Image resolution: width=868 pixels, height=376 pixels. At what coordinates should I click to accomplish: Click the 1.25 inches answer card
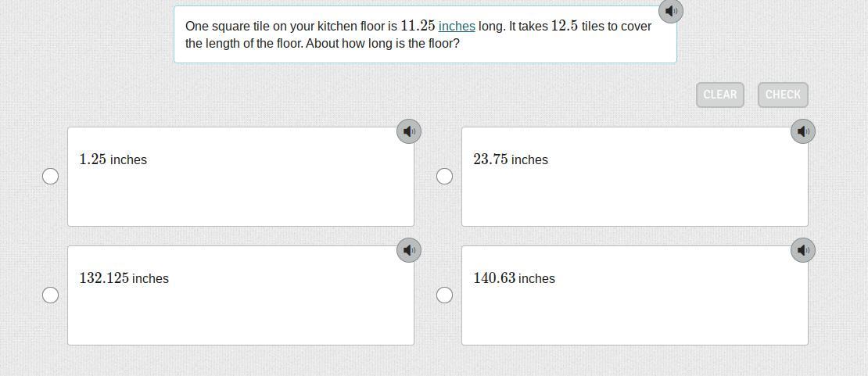[x=241, y=188]
